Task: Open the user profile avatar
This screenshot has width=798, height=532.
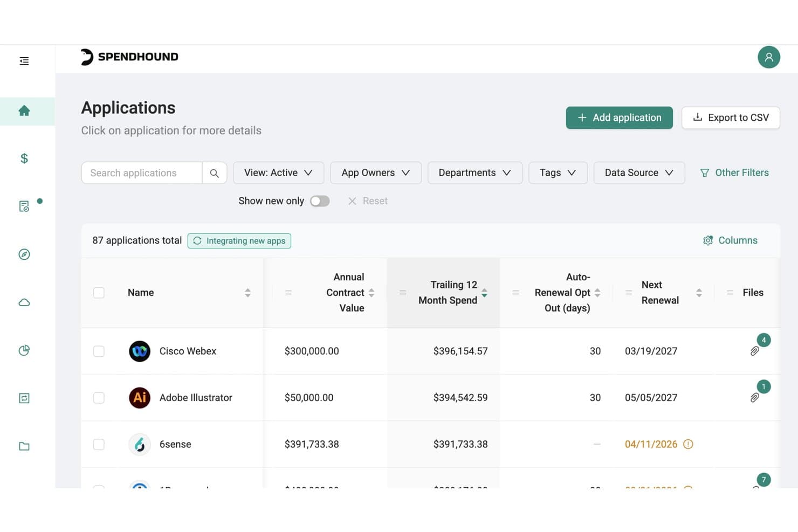Action: [x=769, y=57]
